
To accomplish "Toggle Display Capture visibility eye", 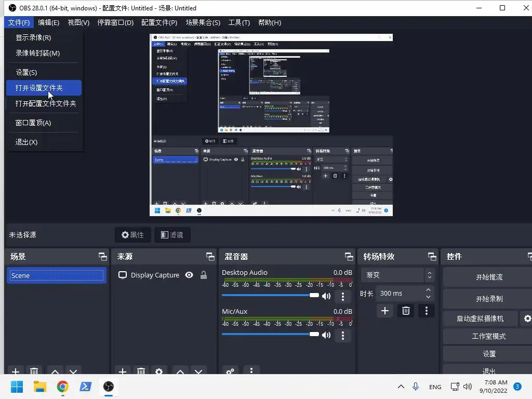I will [x=189, y=275].
